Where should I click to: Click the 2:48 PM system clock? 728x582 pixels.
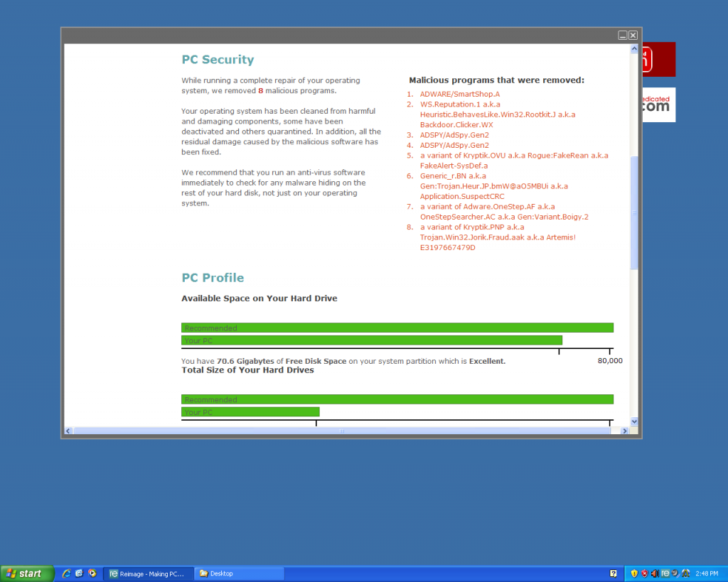point(707,573)
